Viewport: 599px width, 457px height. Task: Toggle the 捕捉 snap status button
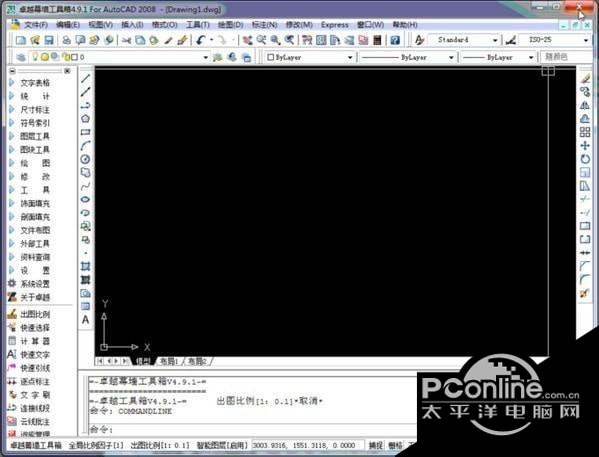[376, 445]
